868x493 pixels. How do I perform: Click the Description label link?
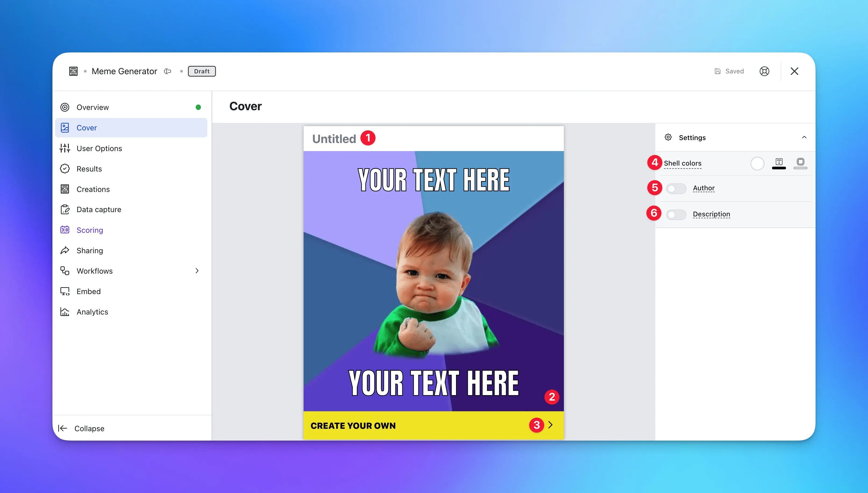click(x=711, y=214)
